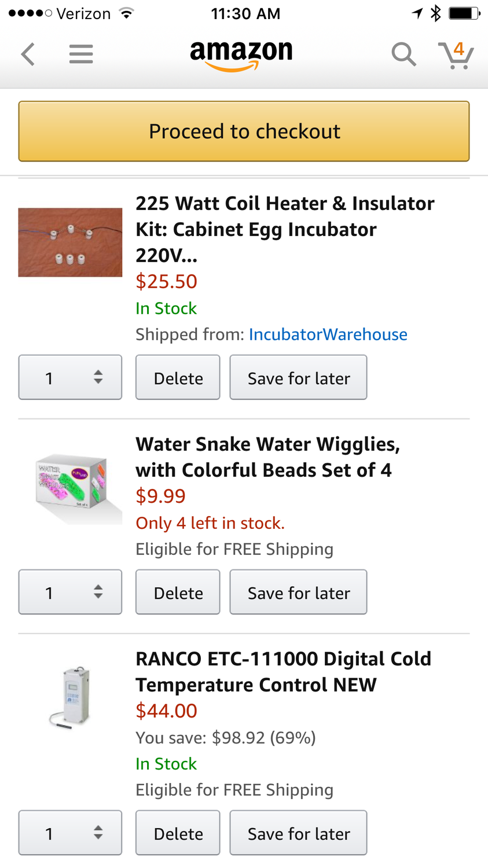
Task: Open IncubatorWarehouse seller link
Action: click(x=328, y=334)
